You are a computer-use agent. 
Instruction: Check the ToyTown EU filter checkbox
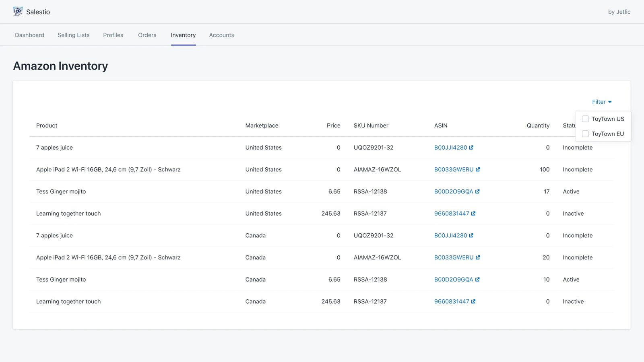pos(585,134)
